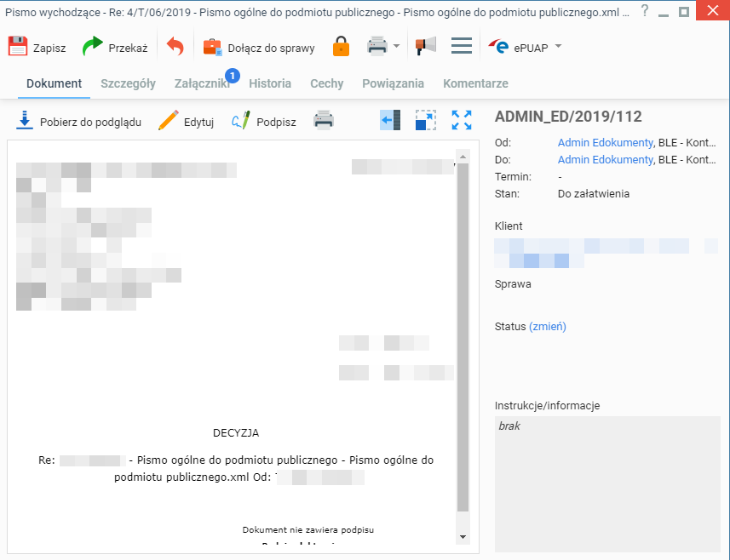Click the Dołącz do sprawy briefcase icon

coord(213,47)
